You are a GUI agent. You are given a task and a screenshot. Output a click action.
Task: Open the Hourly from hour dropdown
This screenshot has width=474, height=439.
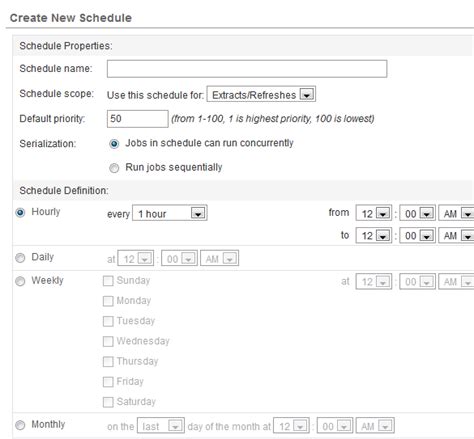[x=374, y=213]
